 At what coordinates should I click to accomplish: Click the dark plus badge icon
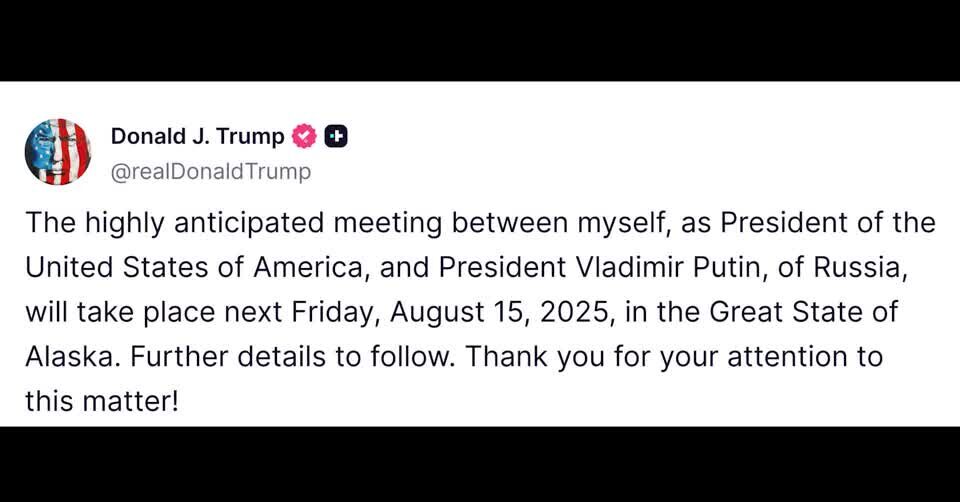point(337,137)
